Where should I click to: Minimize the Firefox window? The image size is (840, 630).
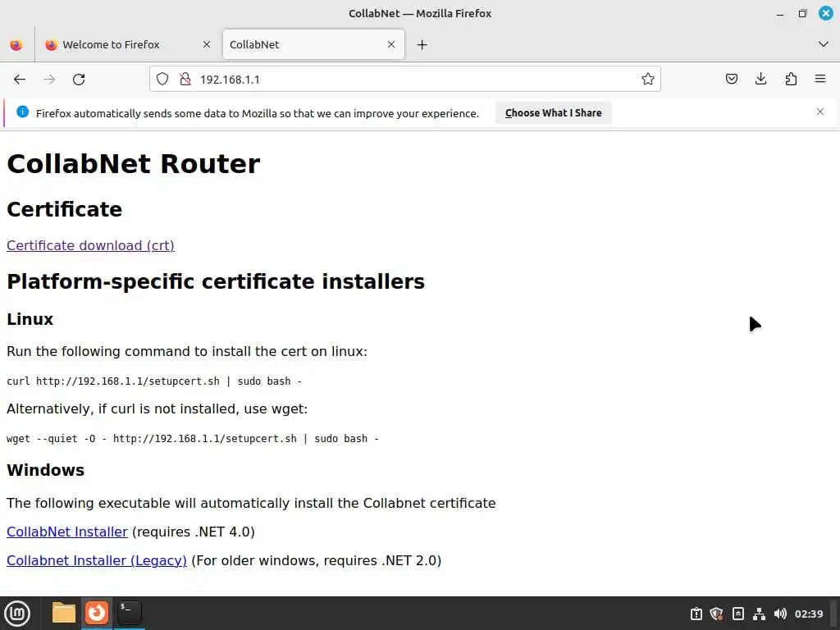click(780, 14)
